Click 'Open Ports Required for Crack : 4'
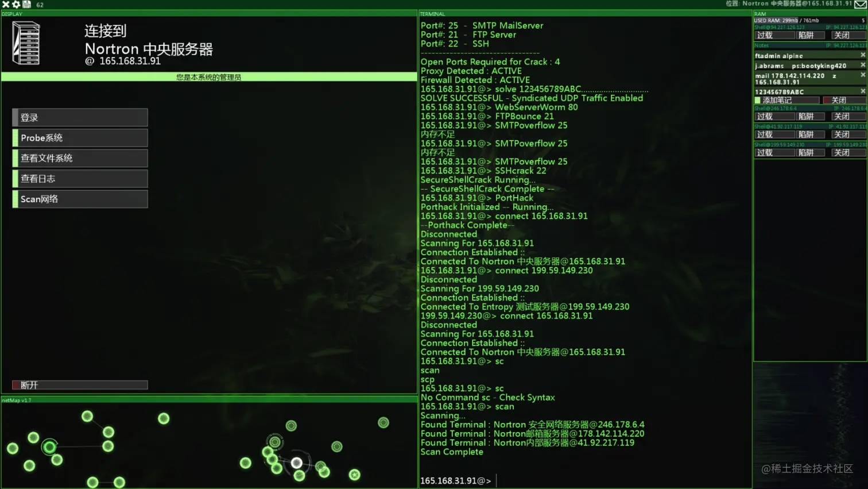 pyautogui.click(x=490, y=61)
